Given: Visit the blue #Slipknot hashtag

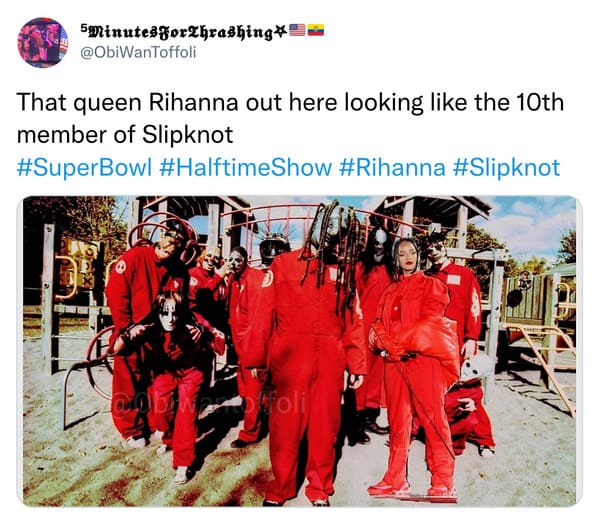Looking at the screenshot, I should point(506,167).
